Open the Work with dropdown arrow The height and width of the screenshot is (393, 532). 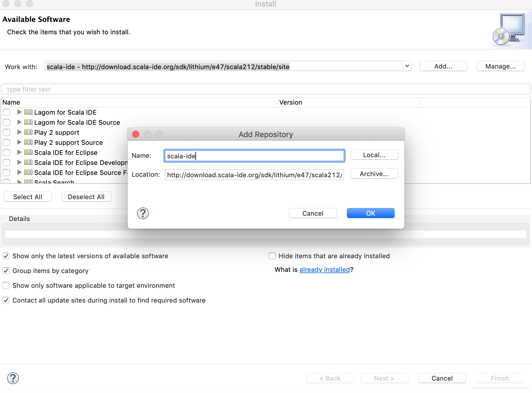pyautogui.click(x=407, y=66)
